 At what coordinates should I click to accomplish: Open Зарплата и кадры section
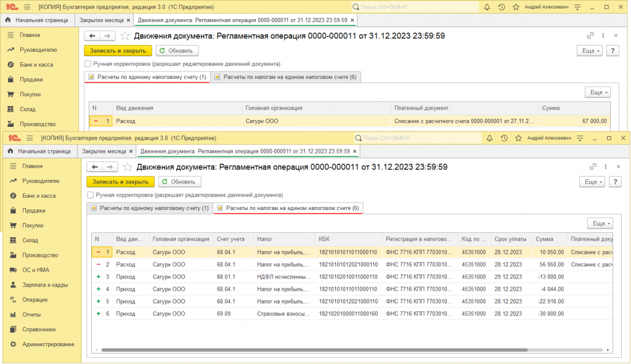(45, 285)
